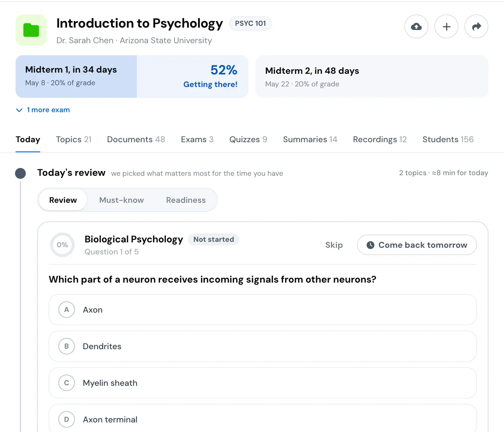Select answer D Axon terminal
This screenshot has width=504, height=432.
tap(262, 418)
